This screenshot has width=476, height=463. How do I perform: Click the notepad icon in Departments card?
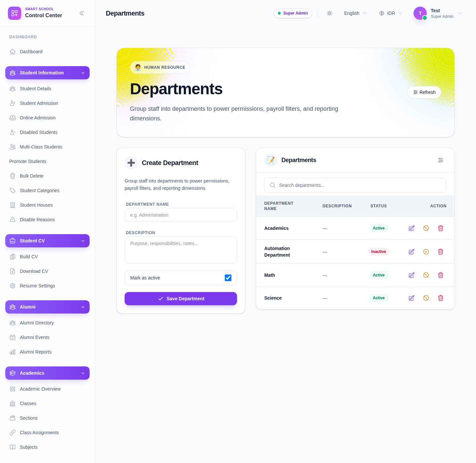point(271,160)
